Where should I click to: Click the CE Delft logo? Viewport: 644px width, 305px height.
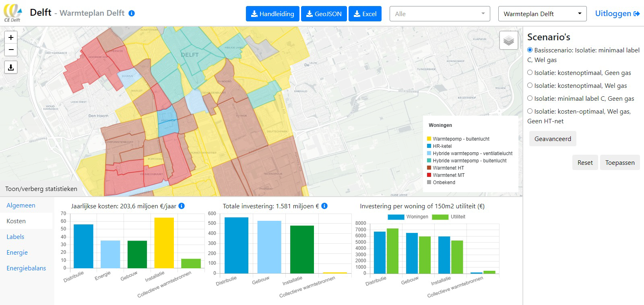pyautogui.click(x=13, y=13)
